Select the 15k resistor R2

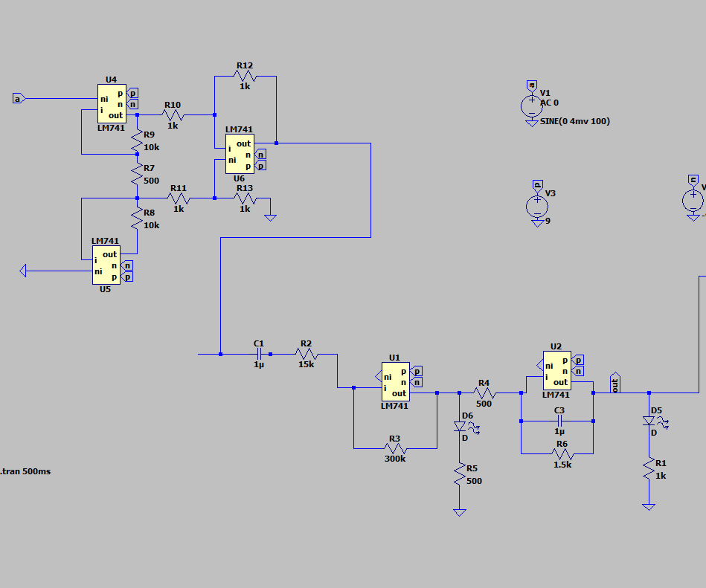307,352
